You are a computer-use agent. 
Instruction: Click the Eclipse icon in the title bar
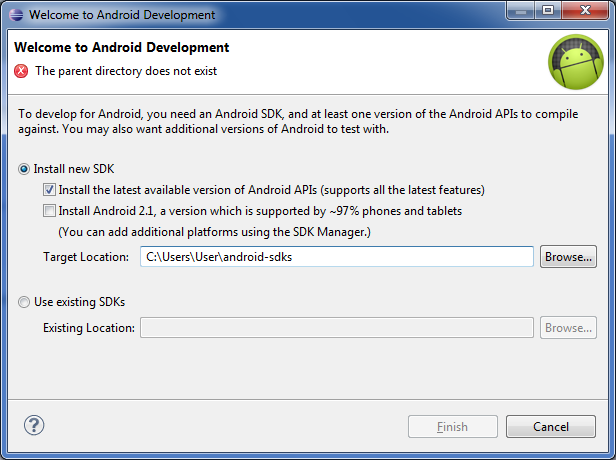pos(16,15)
